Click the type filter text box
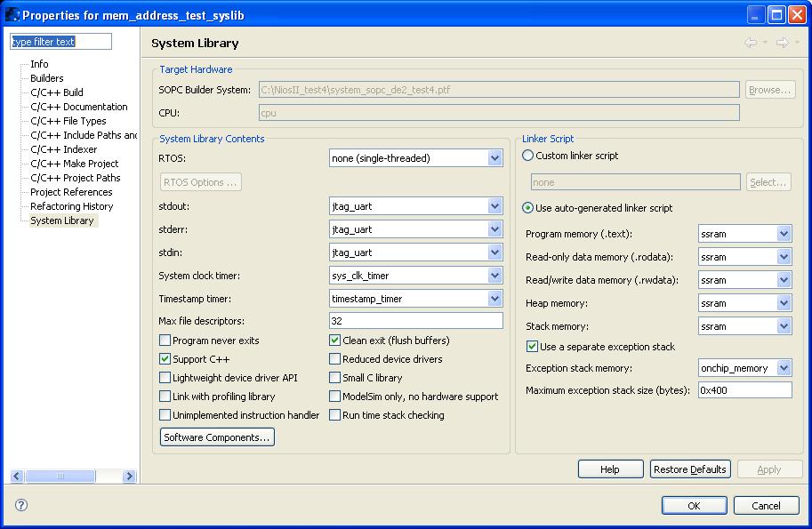The width and height of the screenshot is (812, 529). click(60, 42)
